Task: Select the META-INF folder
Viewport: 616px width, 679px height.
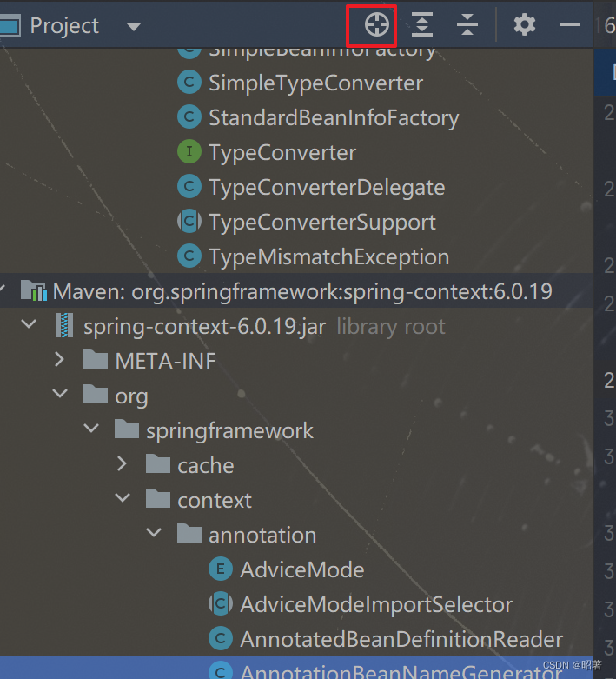Action: coord(165,361)
